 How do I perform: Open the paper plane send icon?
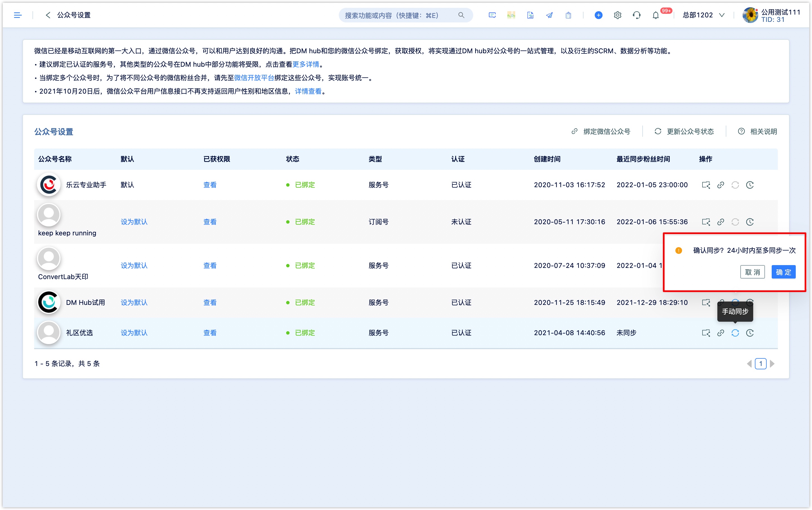(549, 15)
